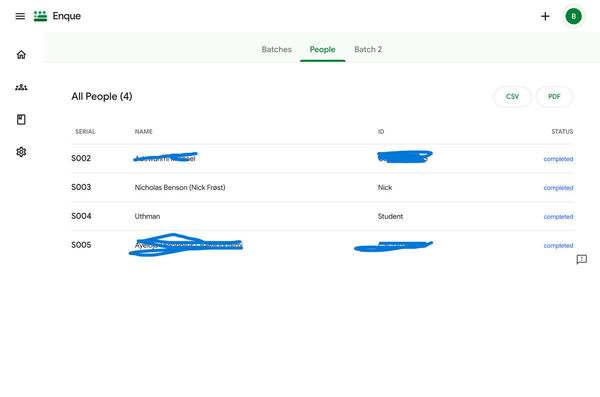Viewport: 600px width, 397px height.
Task: Click the plus add icon
Action: click(545, 16)
